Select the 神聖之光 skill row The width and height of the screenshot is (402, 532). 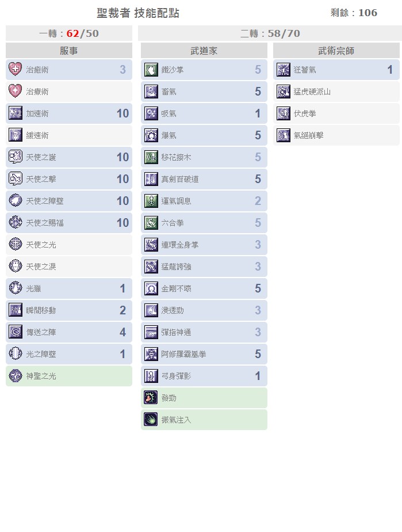point(69,376)
